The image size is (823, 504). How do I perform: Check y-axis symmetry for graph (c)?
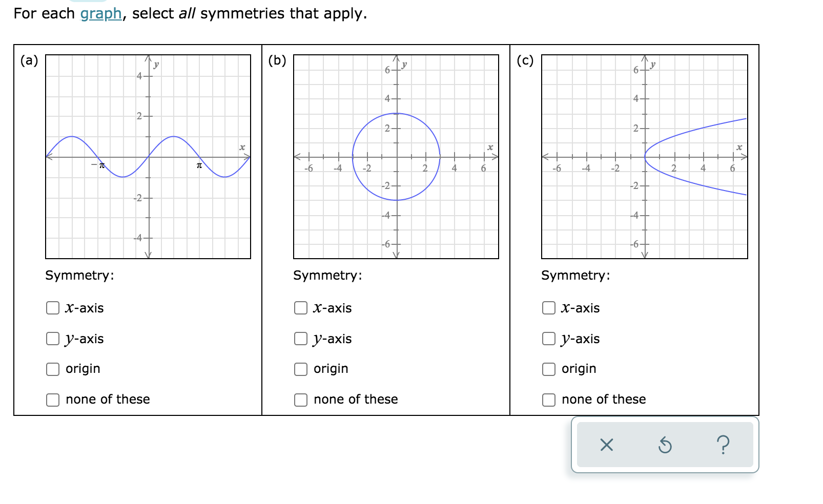click(549, 339)
